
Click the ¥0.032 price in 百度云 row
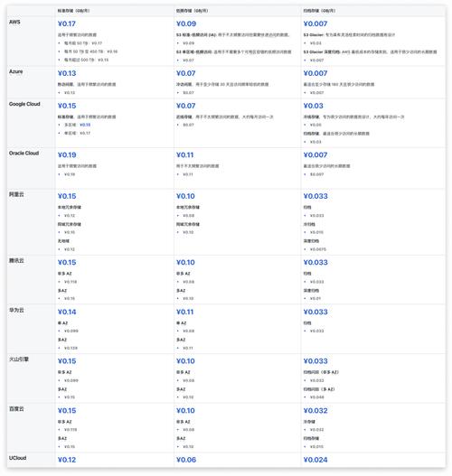[x=315, y=411]
